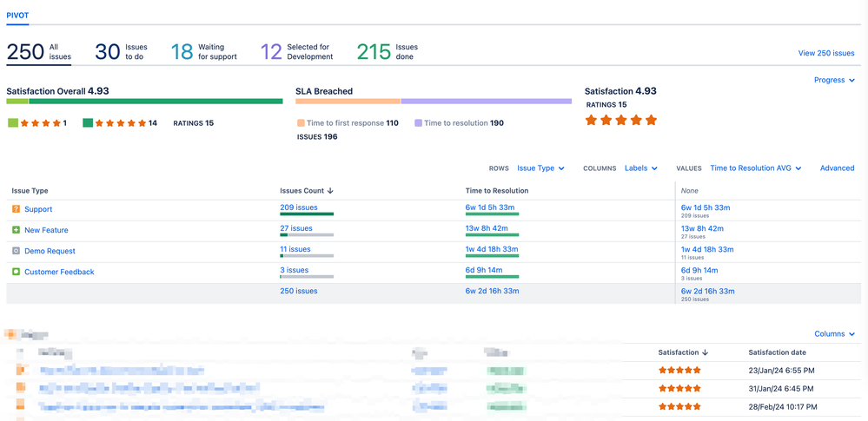This screenshot has height=421, width=868.
Task: Click the four-star rating legend stars
Action: point(41,122)
